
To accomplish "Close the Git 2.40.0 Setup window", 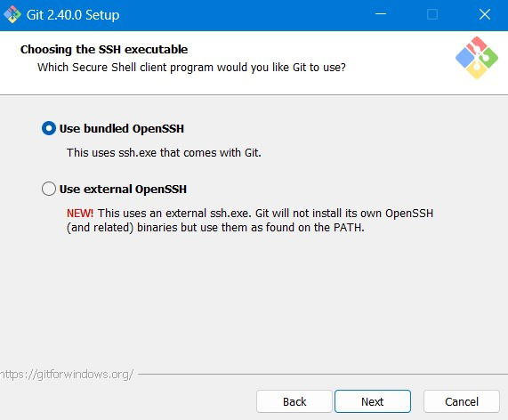I will (485, 14).
